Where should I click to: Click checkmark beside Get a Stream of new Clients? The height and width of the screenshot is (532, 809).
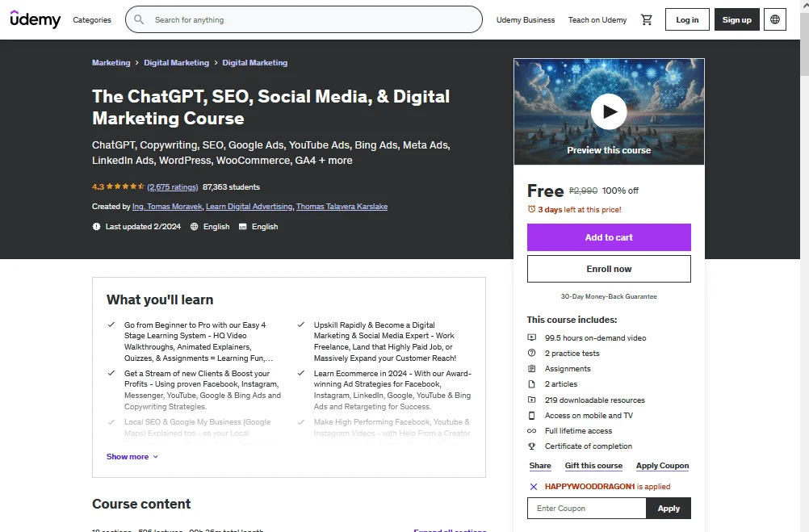(111, 373)
